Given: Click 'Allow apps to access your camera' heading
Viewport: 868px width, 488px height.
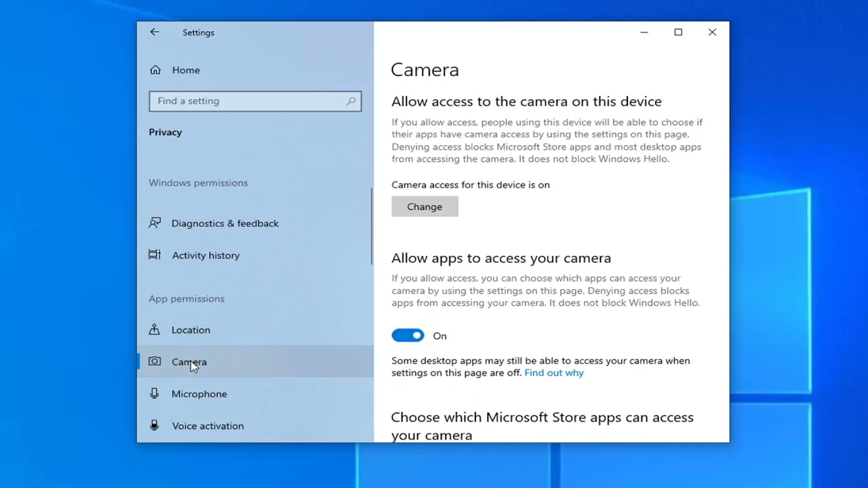Looking at the screenshot, I should (x=501, y=258).
